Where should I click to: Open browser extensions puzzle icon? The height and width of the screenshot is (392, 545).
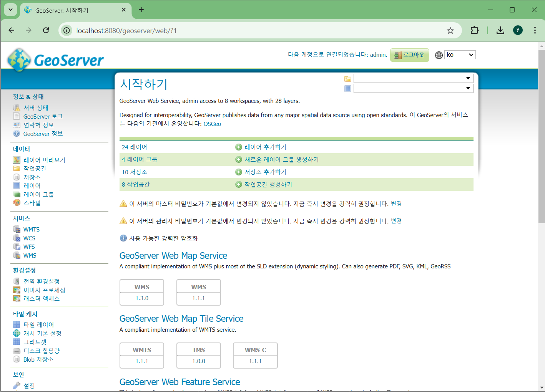475,30
